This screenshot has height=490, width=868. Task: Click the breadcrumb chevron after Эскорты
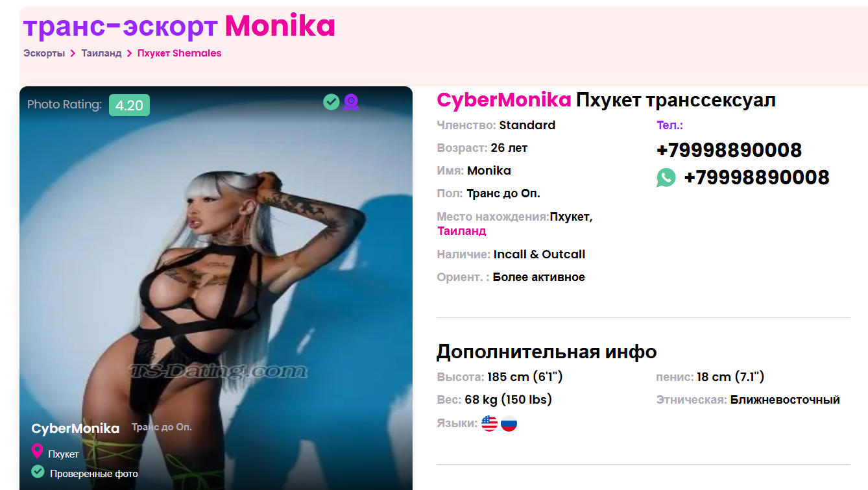tap(73, 53)
